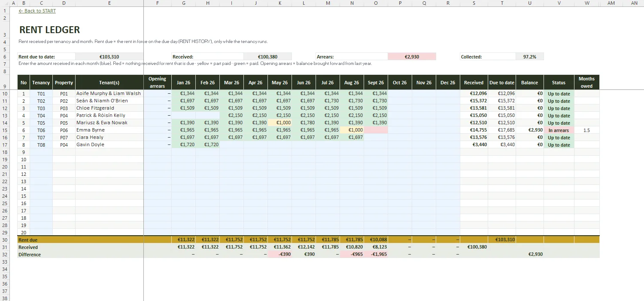
Task: Select column AM header
Action: 611,3
